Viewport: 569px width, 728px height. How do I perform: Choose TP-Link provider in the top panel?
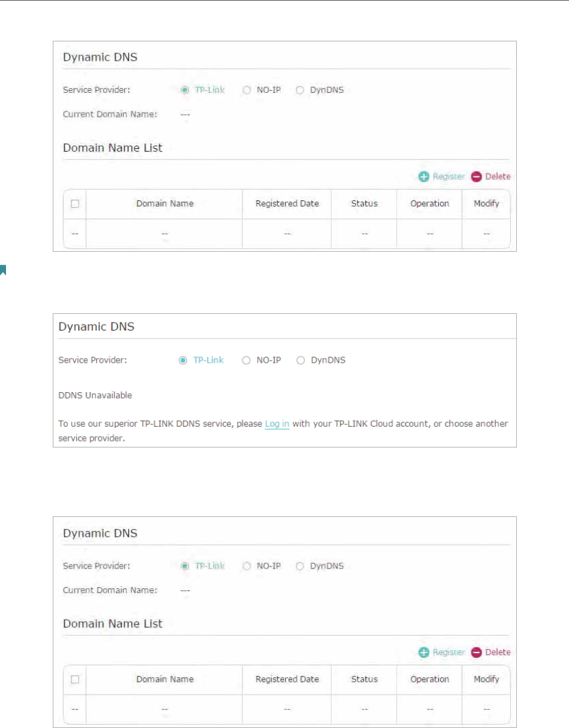point(185,90)
